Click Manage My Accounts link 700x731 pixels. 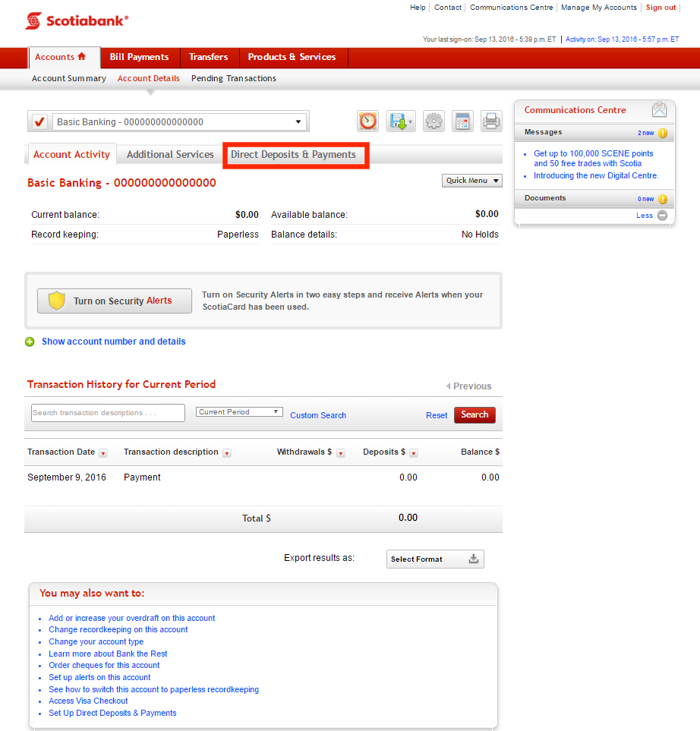click(599, 8)
